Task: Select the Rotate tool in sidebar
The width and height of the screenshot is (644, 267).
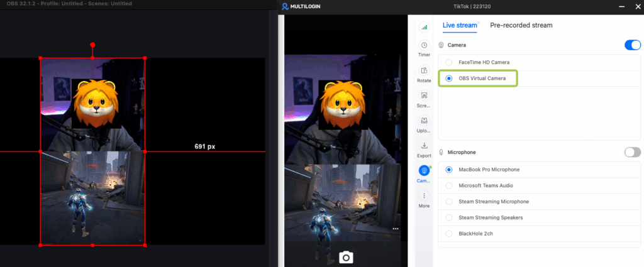Action: click(425, 74)
